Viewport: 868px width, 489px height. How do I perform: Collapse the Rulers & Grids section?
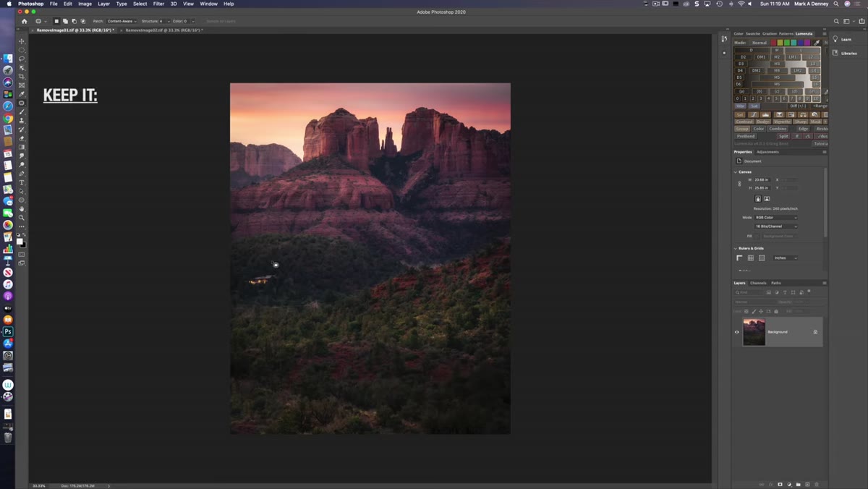click(736, 248)
